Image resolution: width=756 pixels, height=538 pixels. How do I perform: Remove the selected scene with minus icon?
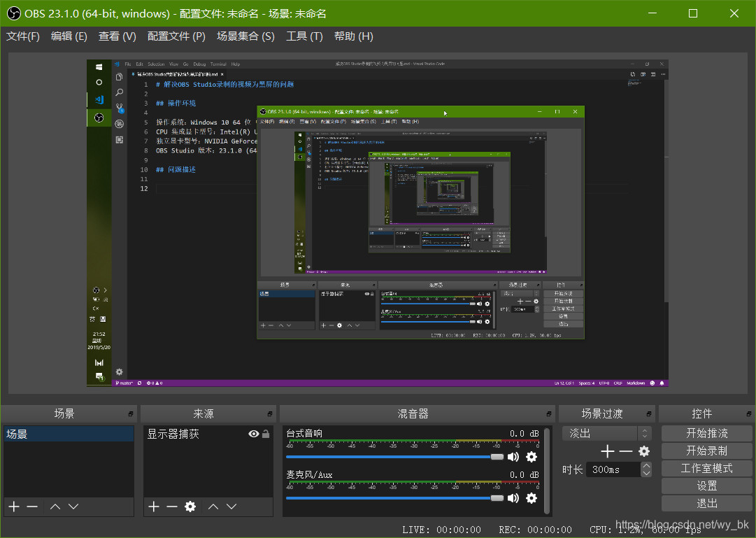[32, 506]
